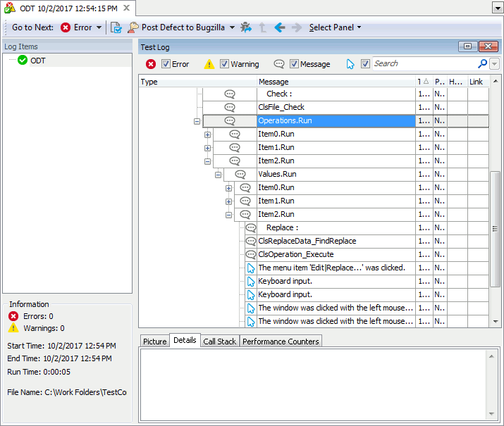This screenshot has width=504, height=426.
Task: Click the Message column header
Action: (x=336, y=82)
